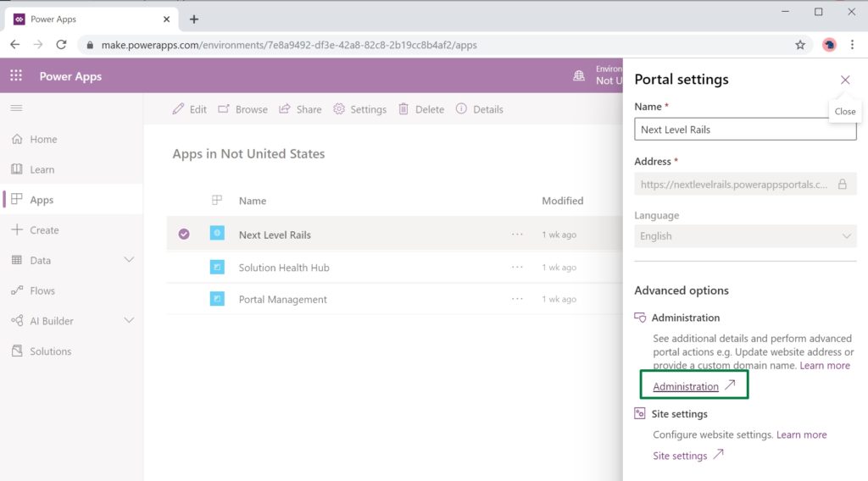Viewport: 868px width, 481px height.
Task: Open more options for Next Level Rails
Action: [x=517, y=235]
